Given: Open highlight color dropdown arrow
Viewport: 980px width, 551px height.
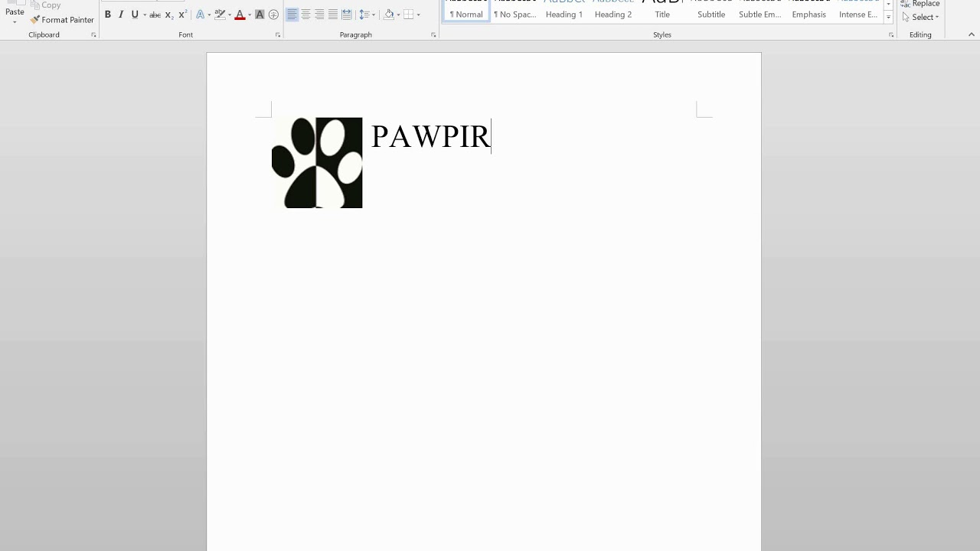Looking at the screenshot, I should 230,15.
